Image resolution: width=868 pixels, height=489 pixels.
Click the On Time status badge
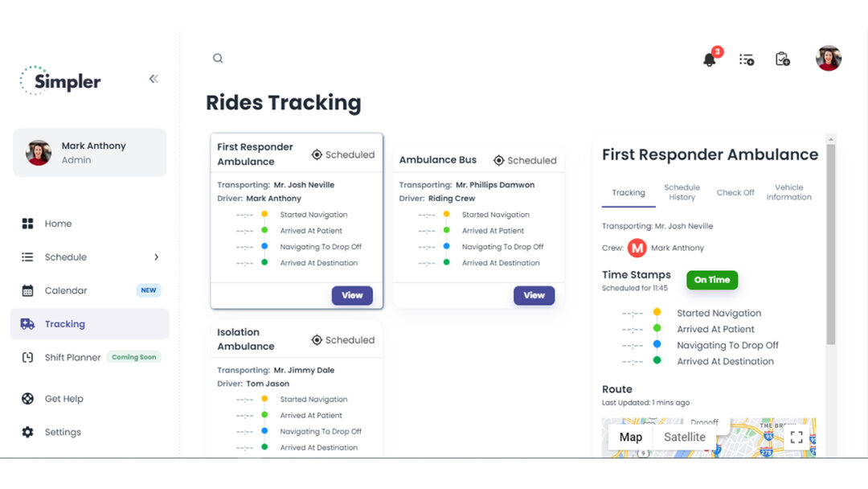click(x=712, y=280)
